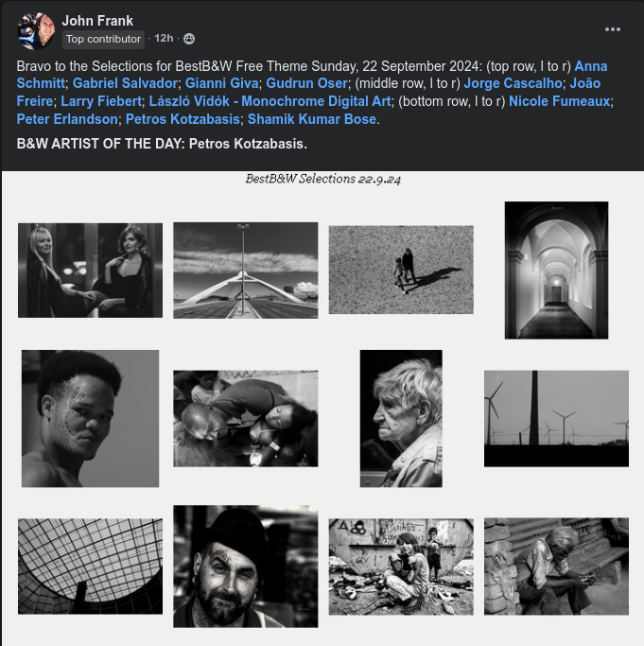The width and height of the screenshot is (644, 646).
Task: View the bridge and lamppost photo
Action: click(x=246, y=271)
